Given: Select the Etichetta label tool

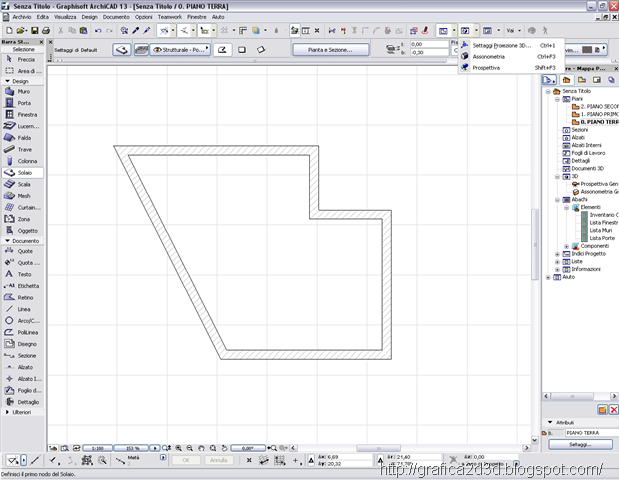Looking at the screenshot, I should pyautogui.click(x=23, y=286).
